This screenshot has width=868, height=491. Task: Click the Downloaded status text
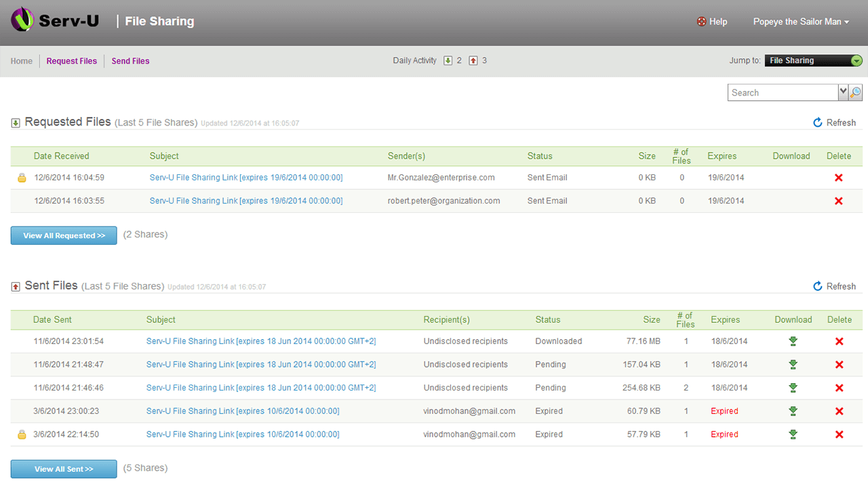[559, 341]
